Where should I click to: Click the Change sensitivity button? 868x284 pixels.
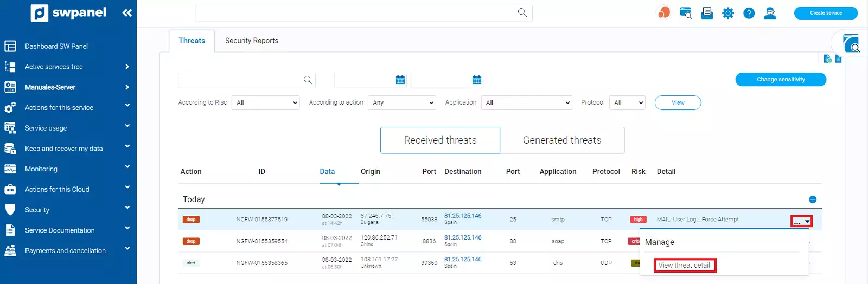pos(781,80)
